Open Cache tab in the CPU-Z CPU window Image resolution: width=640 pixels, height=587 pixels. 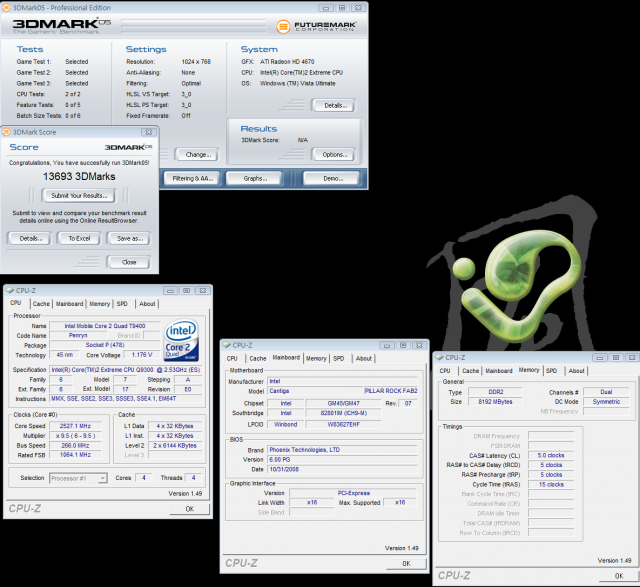click(41, 304)
